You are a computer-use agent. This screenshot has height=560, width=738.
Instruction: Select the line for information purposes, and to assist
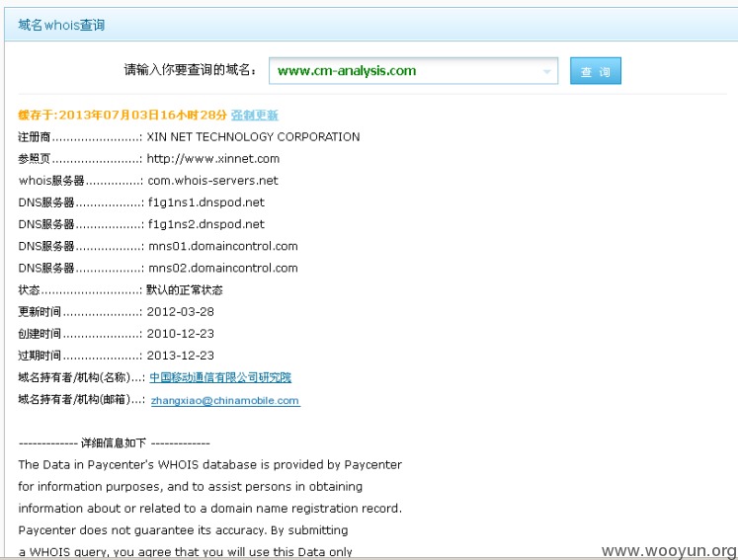pyautogui.click(x=190, y=487)
